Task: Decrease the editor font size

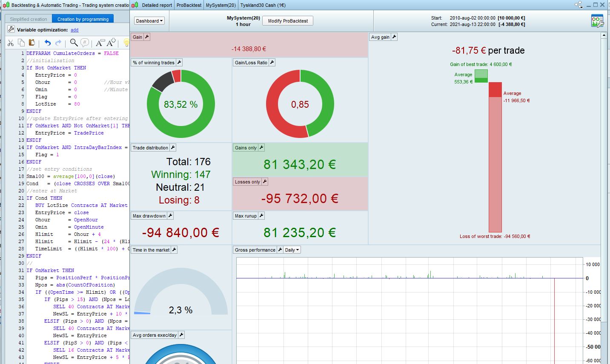Action: tap(100, 43)
